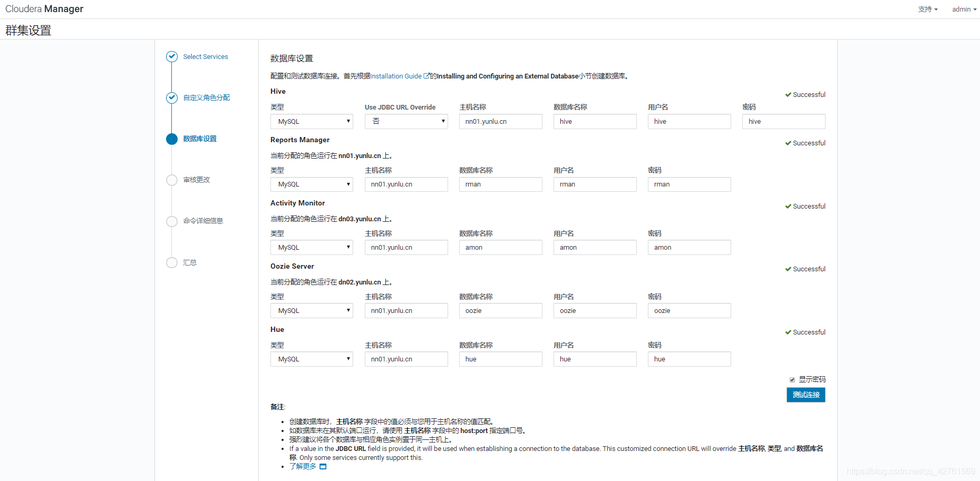Open the Activity Monitor 类型 dropdown
The width and height of the screenshot is (980, 481).
(x=312, y=248)
